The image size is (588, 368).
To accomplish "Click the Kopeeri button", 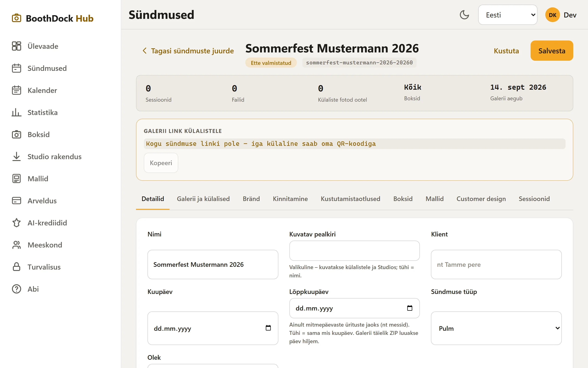I will [161, 163].
